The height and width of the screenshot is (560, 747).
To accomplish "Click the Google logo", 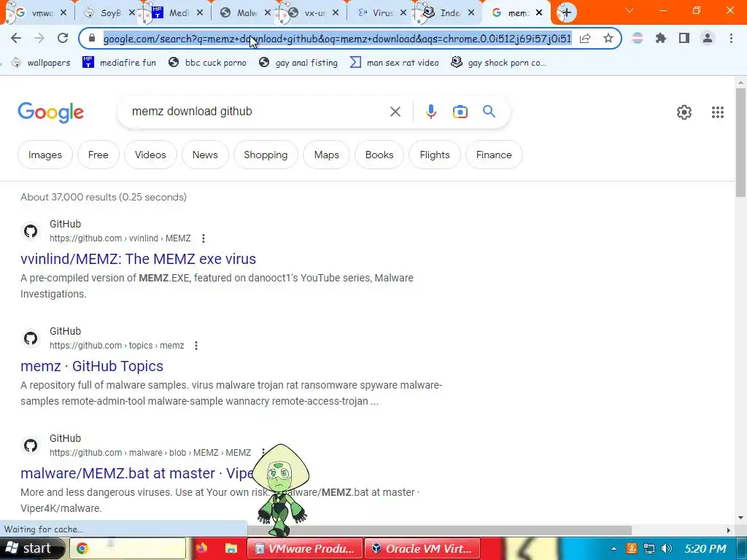I will point(50,112).
